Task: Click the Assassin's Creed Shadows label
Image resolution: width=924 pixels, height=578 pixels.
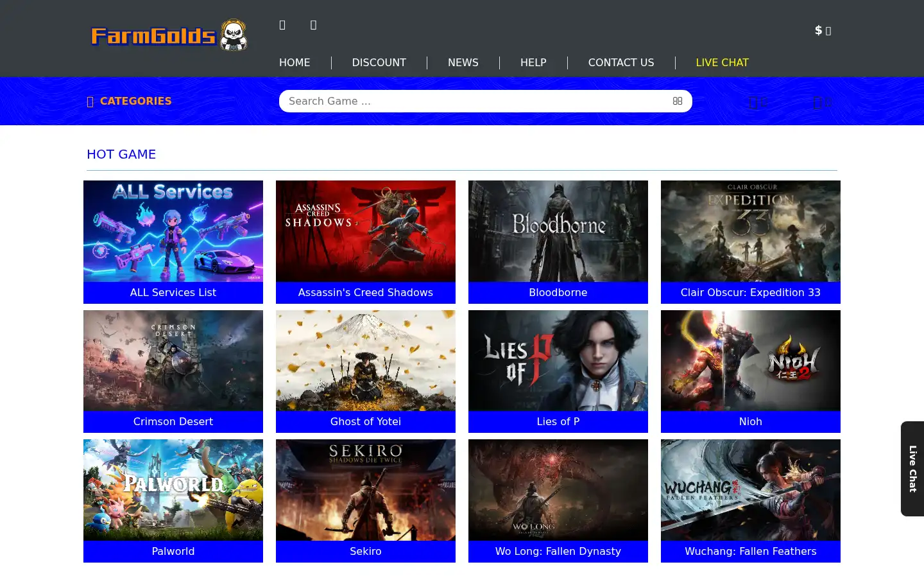Action: click(x=366, y=293)
